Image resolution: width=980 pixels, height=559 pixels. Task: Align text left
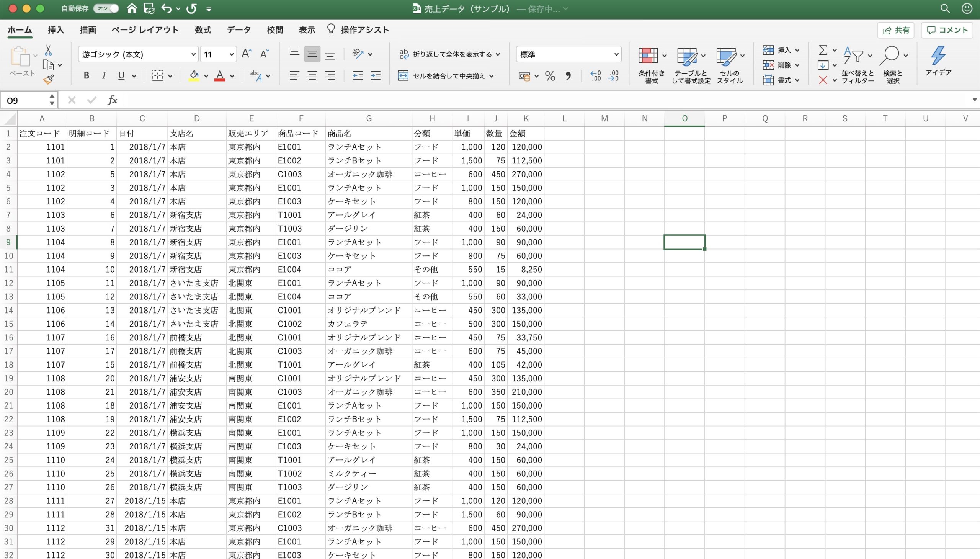click(x=294, y=76)
